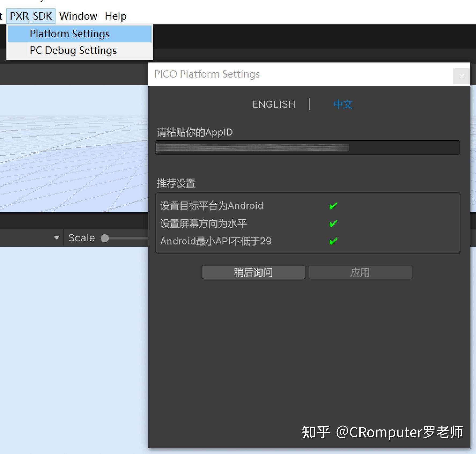Click the 稍后询问 button
This screenshot has width=476, height=454.
[254, 272]
